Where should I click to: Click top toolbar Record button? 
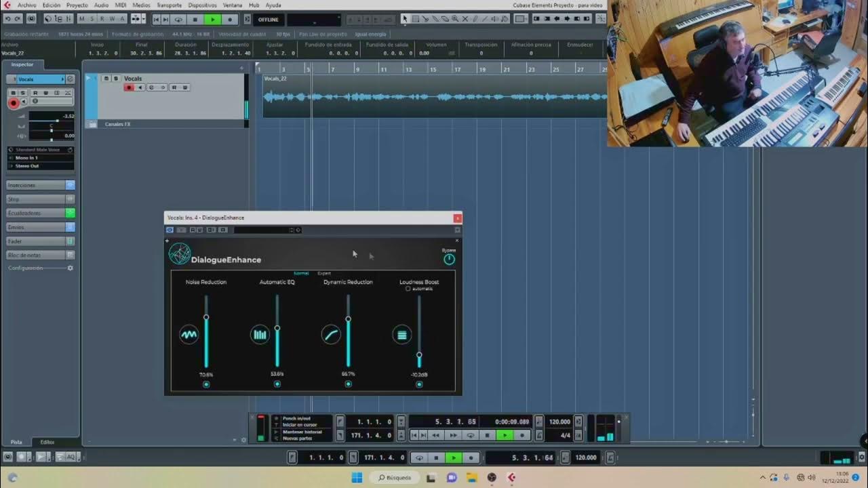tap(230, 20)
